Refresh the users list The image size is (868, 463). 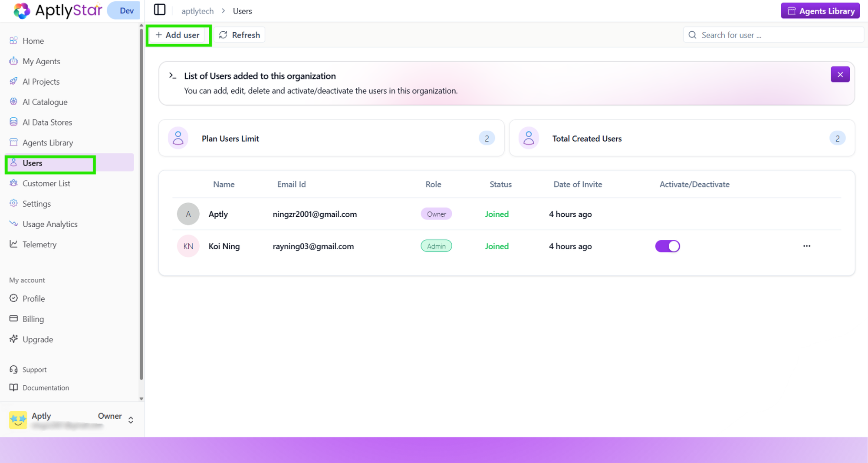(x=239, y=35)
